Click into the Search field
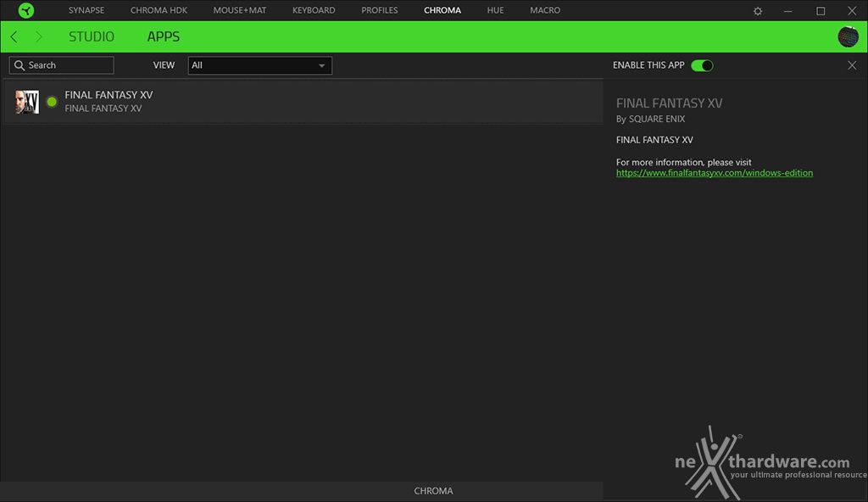This screenshot has width=868, height=502. (61, 65)
